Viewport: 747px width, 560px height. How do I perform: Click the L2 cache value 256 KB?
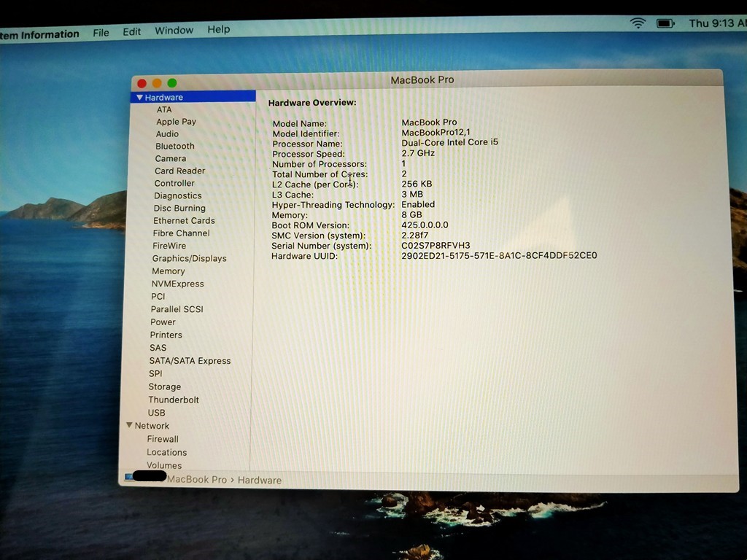click(x=417, y=184)
